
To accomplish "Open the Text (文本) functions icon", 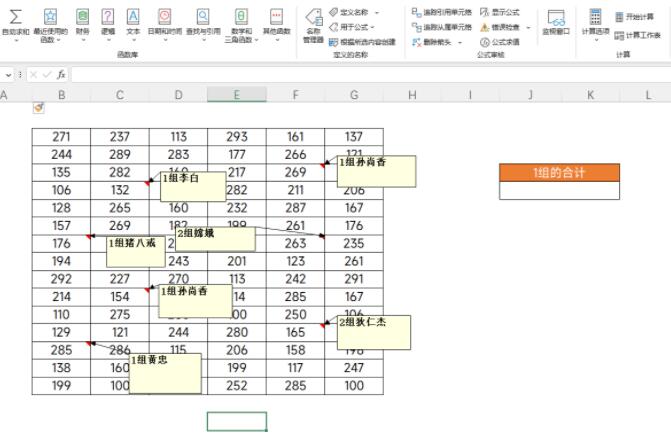I will pyautogui.click(x=133, y=17).
